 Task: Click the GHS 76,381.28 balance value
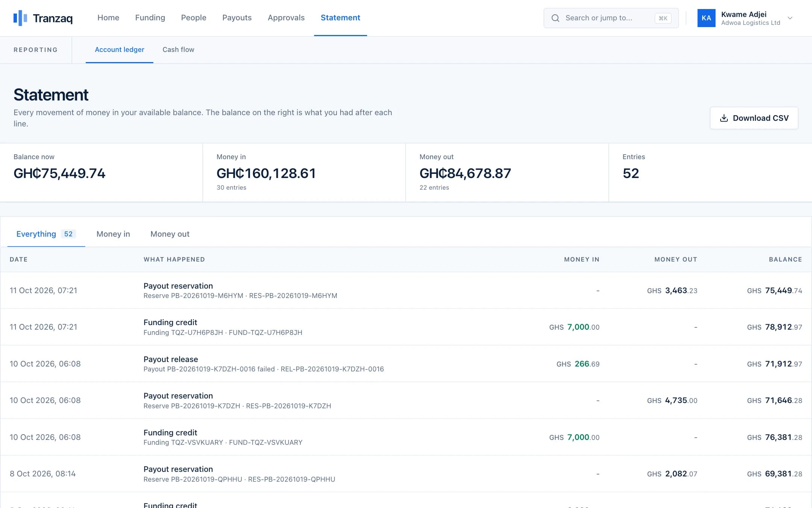(774, 437)
